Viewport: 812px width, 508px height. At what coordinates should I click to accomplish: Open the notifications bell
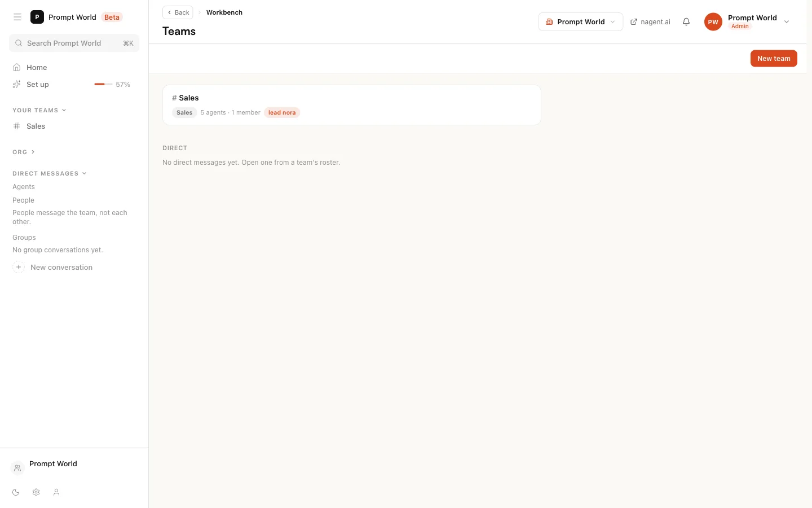[686, 22]
